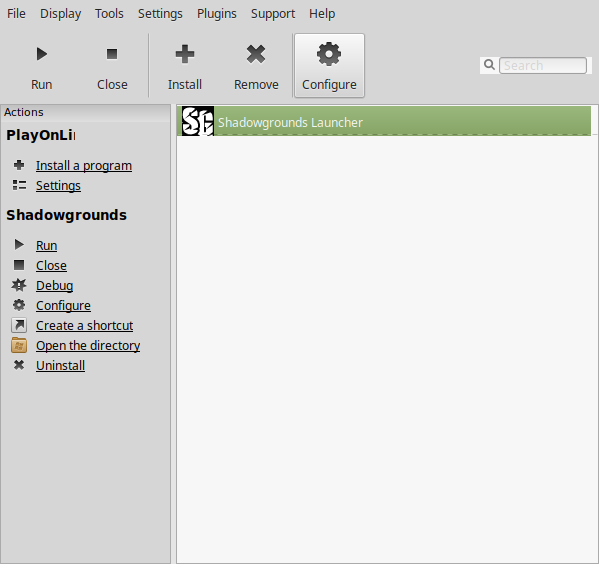Open the Settings menu in menu bar
Image resolution: width=599 pixels, height=564 pixels.
tap(160, 14)
